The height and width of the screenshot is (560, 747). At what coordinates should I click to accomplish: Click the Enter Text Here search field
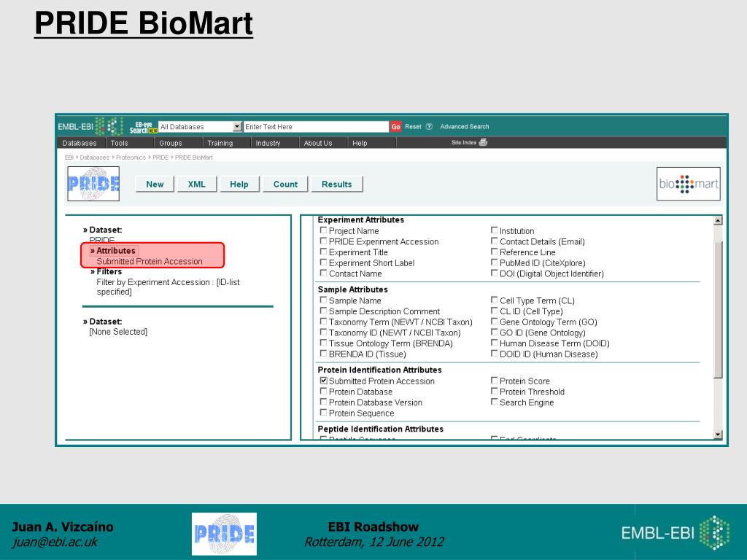coord(317,127)
